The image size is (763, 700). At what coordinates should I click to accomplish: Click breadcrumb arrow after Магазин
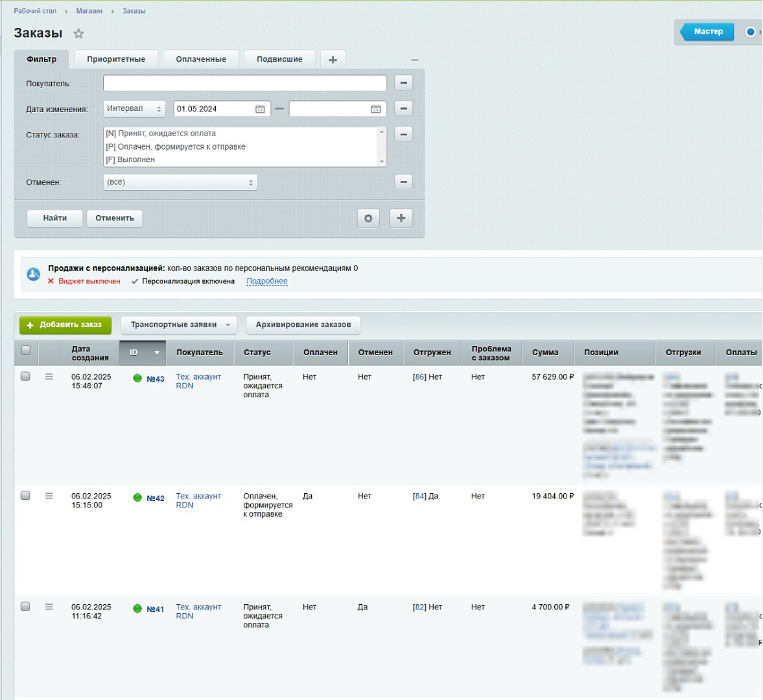[112, 11]
